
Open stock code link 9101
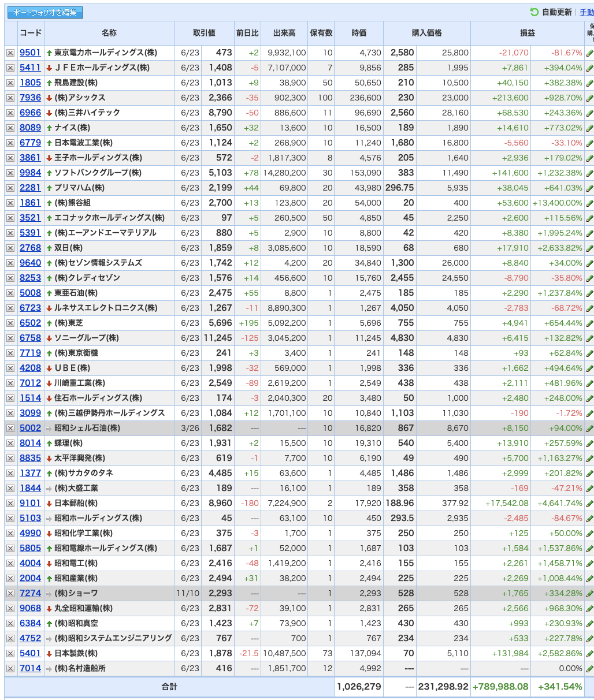[x=31, y=503]
